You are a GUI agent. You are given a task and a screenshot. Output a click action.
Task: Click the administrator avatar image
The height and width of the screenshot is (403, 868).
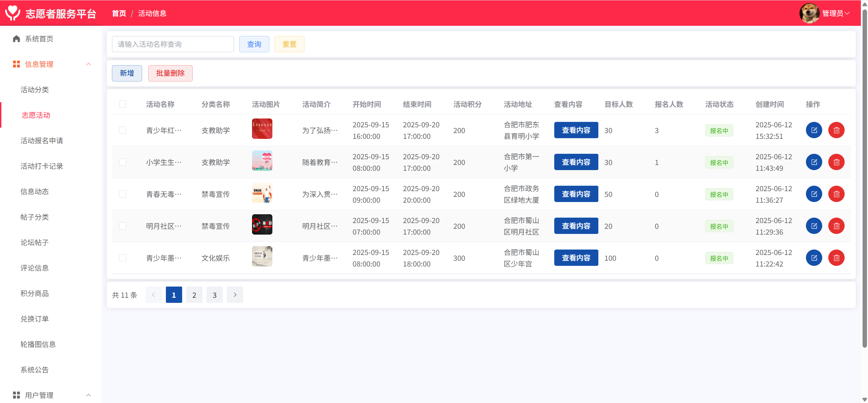point(809,13)
